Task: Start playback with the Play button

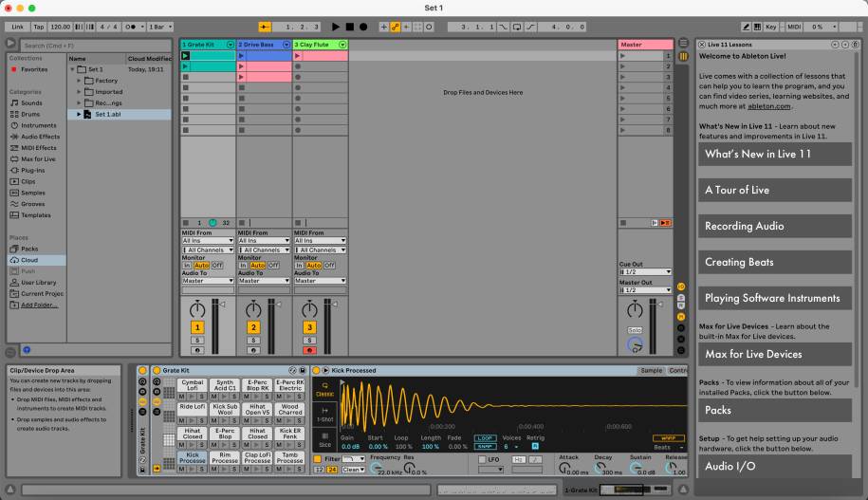Action: (x=336, y=27)
